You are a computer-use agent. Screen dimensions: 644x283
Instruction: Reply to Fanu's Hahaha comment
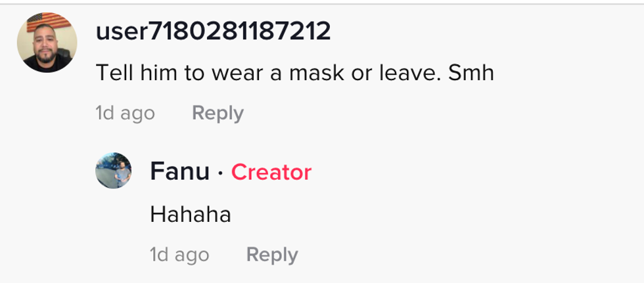point(272,254)
